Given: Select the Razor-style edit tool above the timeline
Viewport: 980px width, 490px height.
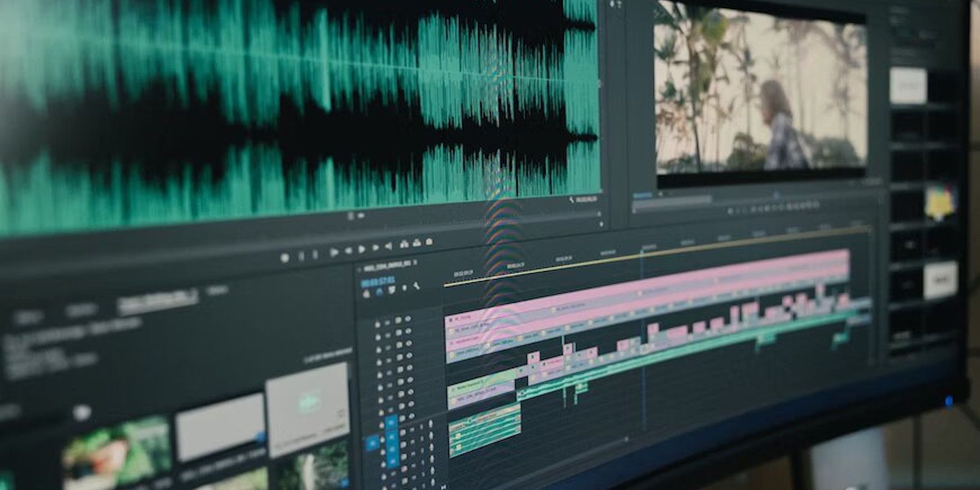Looking at the screenshot, I should pyautogui.click(x=391, y=290).
